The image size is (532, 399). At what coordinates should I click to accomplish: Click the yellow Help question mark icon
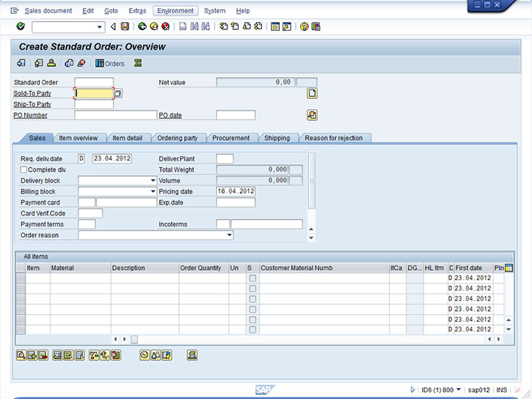click(305, 26)
